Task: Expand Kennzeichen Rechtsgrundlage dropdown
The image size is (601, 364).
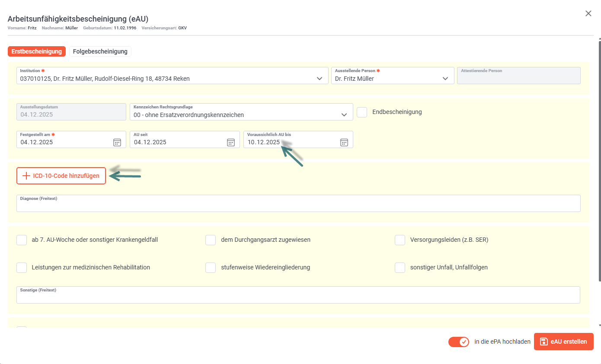Action: [344, 115]
